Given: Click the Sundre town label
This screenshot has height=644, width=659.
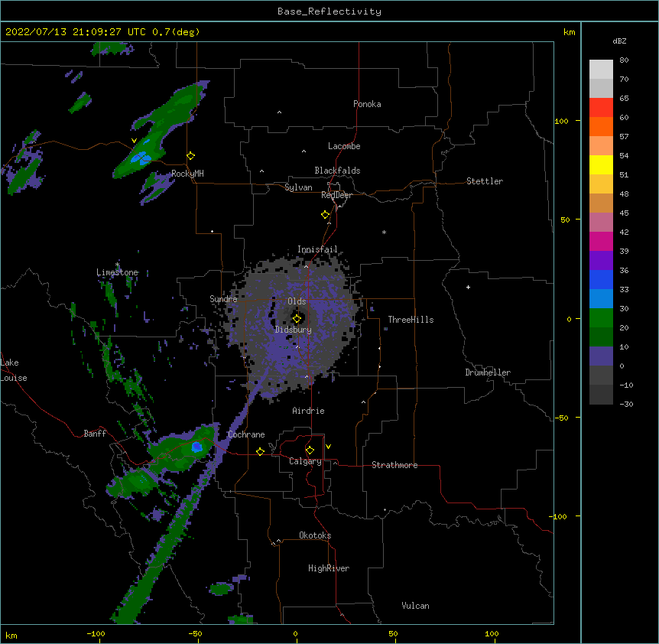Looking at the screenshot, I should coord(223,299).
